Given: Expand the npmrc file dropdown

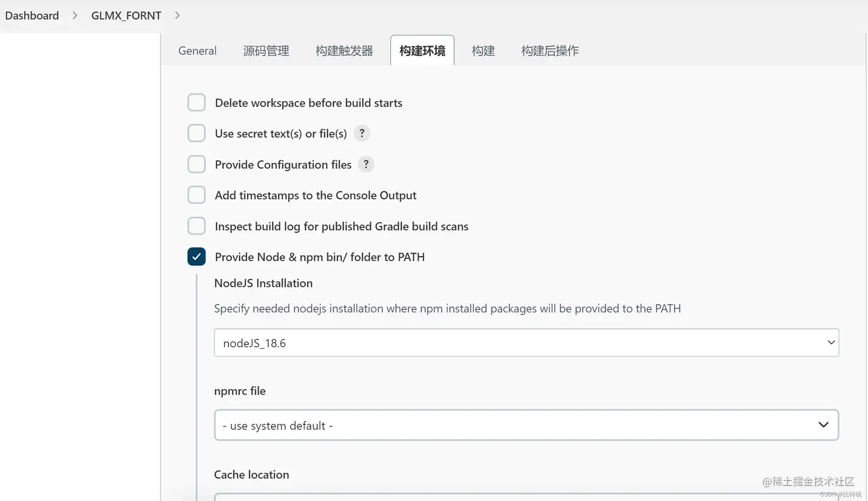Looking at the screenshot, I should 526,425.
